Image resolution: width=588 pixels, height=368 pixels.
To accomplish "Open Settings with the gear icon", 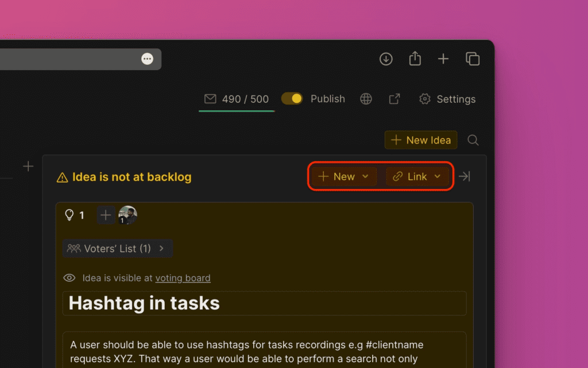I will pyautogui.click(x=425, y=99).
